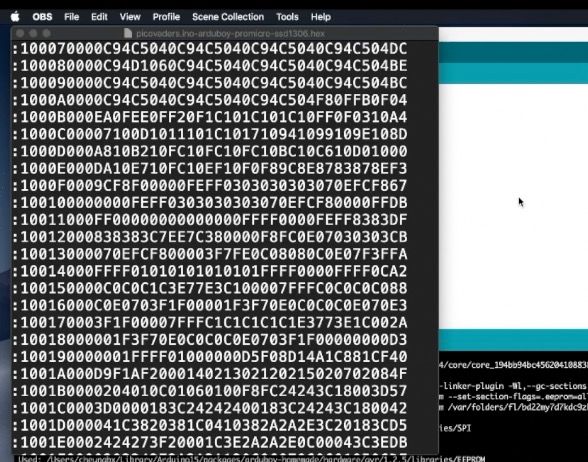The width and height of the screenshot is (588, 462).
Task: Click hex line starting :10019000
Action: (x=210, y=357)
